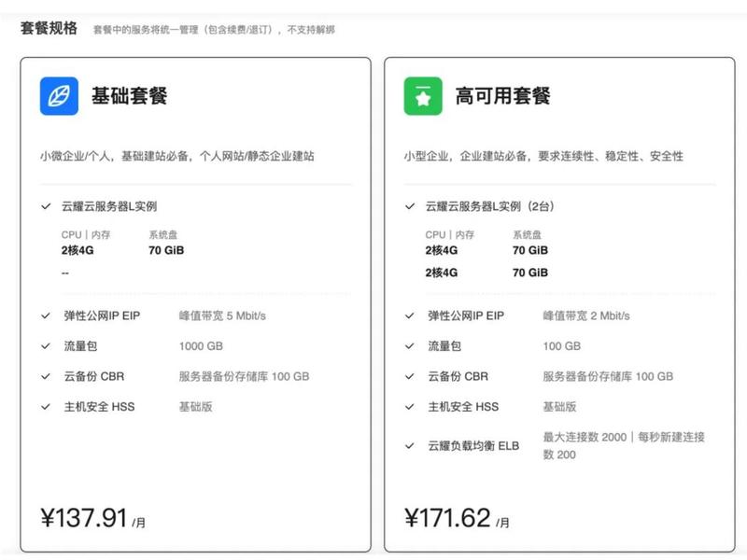
Task: Click the 套餐规格 section heading
Action: coord(49,28)
